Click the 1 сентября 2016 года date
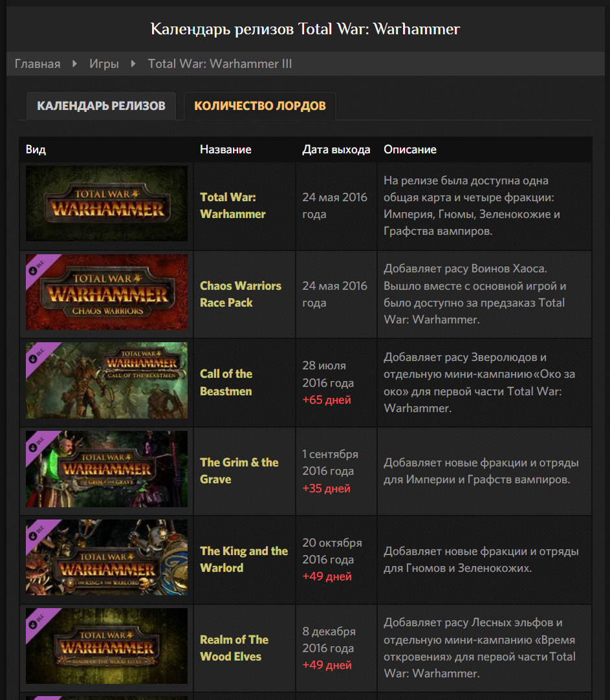610x700 pixels. point(330,463)
